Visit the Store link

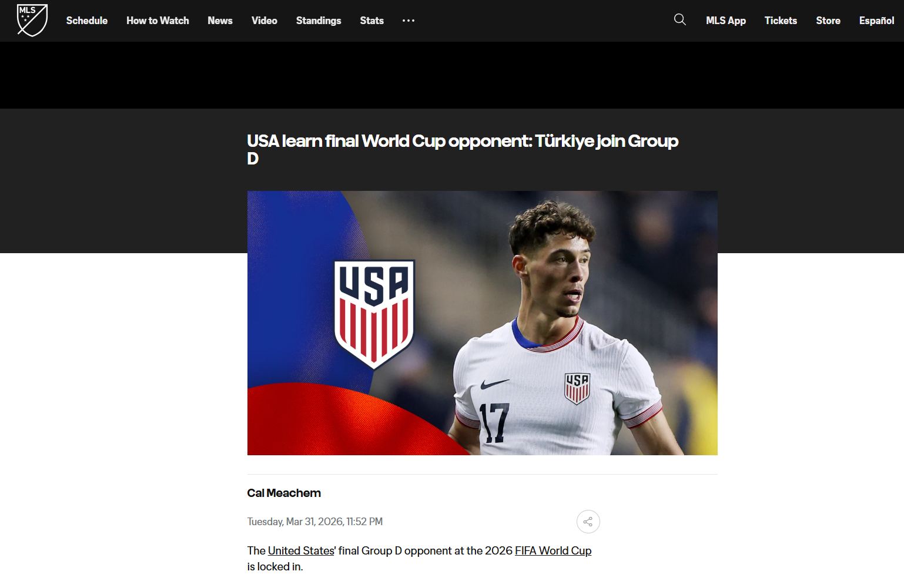coord(828,21)
